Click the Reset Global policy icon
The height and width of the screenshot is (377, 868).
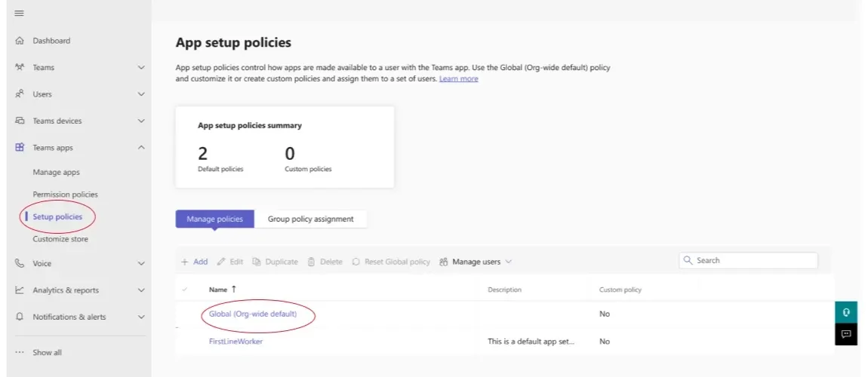click(x=356, y=262)
